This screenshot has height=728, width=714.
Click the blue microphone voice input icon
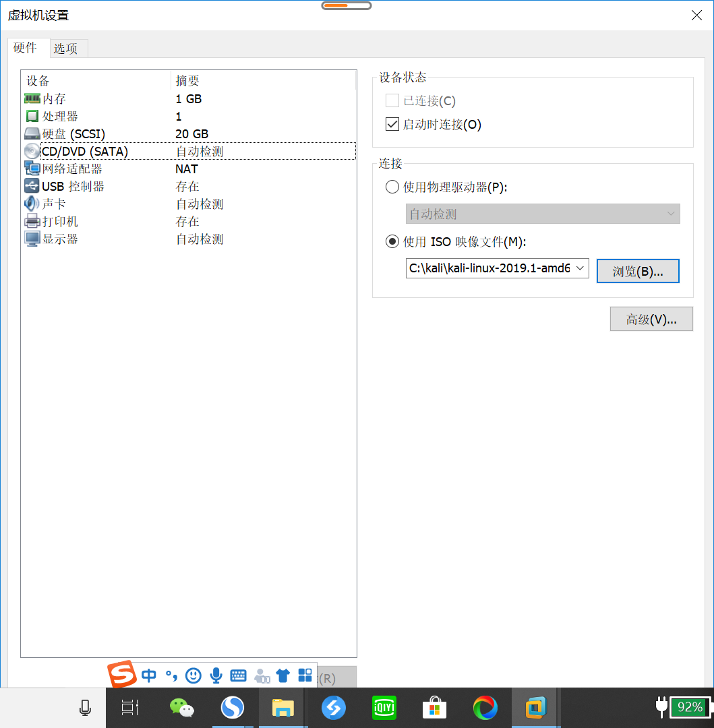coord(216,675)
